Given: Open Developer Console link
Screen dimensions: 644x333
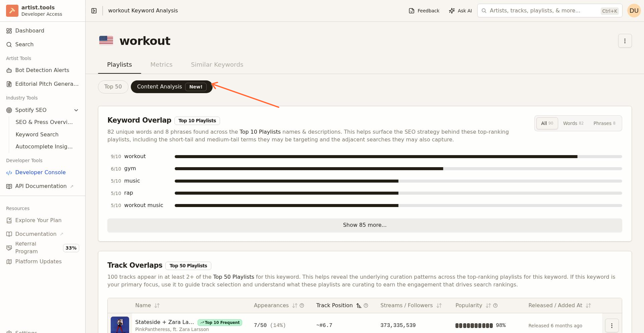Looking at the screenshot, I should click(40, 173).
